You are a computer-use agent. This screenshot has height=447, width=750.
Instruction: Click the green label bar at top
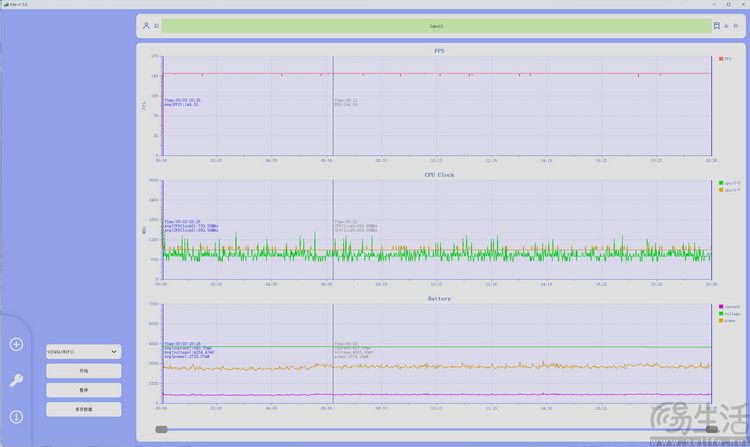click(436, 25)
